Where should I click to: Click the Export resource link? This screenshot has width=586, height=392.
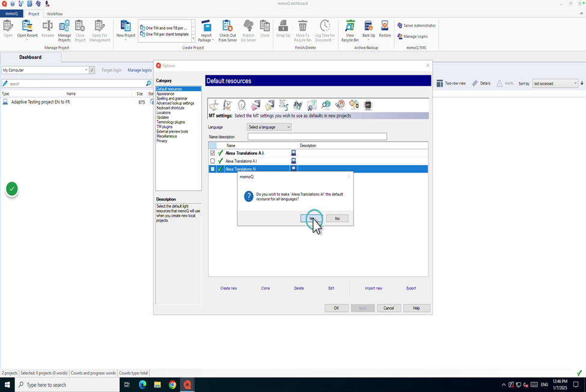click(411, 288)
